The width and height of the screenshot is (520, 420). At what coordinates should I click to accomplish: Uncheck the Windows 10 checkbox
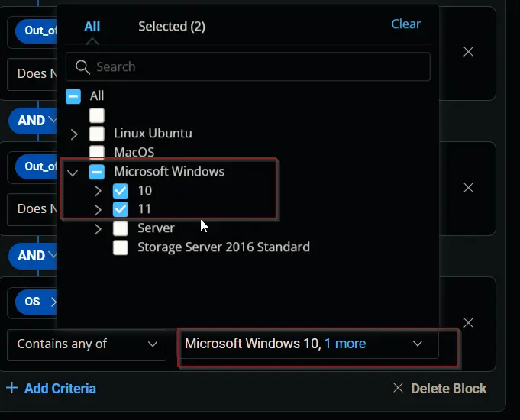[121, 191]
